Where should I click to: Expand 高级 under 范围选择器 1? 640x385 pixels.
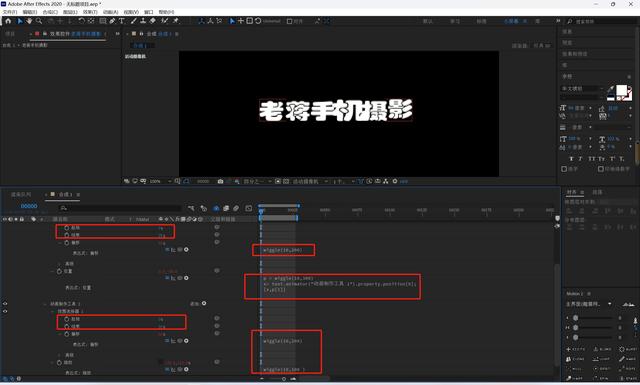tap(60, 355)
